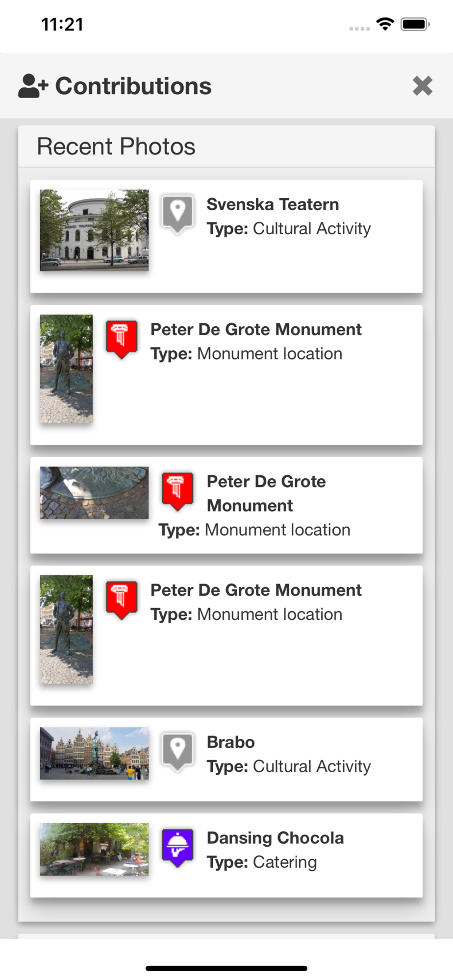View the fourth card's statue photo
Screen dimensions: 453x980
point(66,630)
